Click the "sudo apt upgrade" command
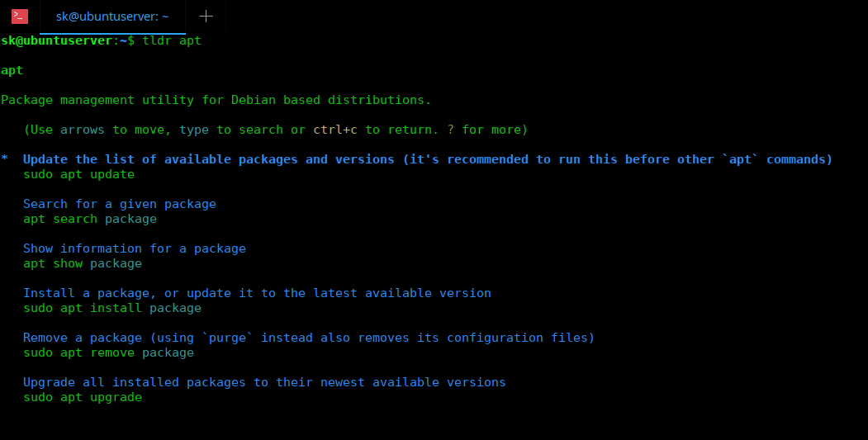The height and width of the screenshot is (440, 868). pos(82,397)
